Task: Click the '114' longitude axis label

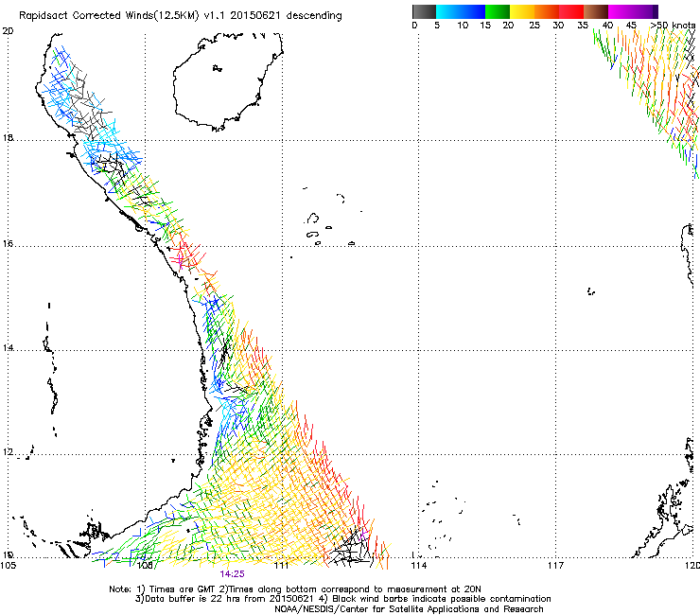Action: pos(419,566)
